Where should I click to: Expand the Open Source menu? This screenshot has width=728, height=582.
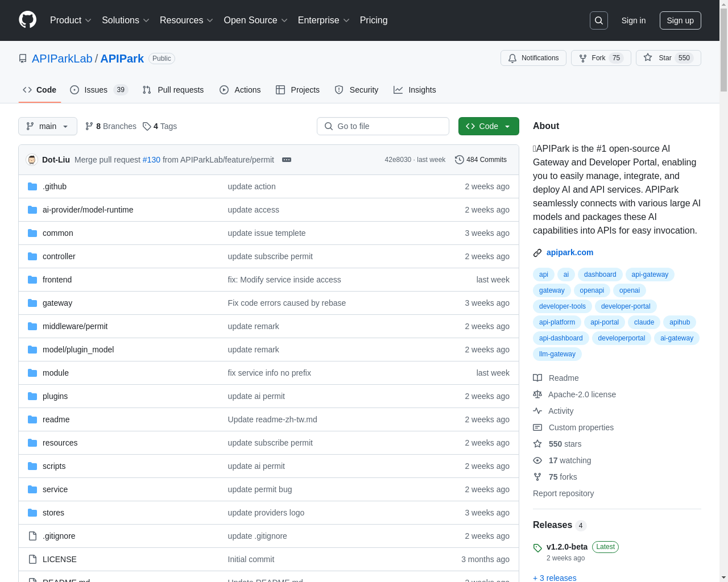tap(256, 20)
